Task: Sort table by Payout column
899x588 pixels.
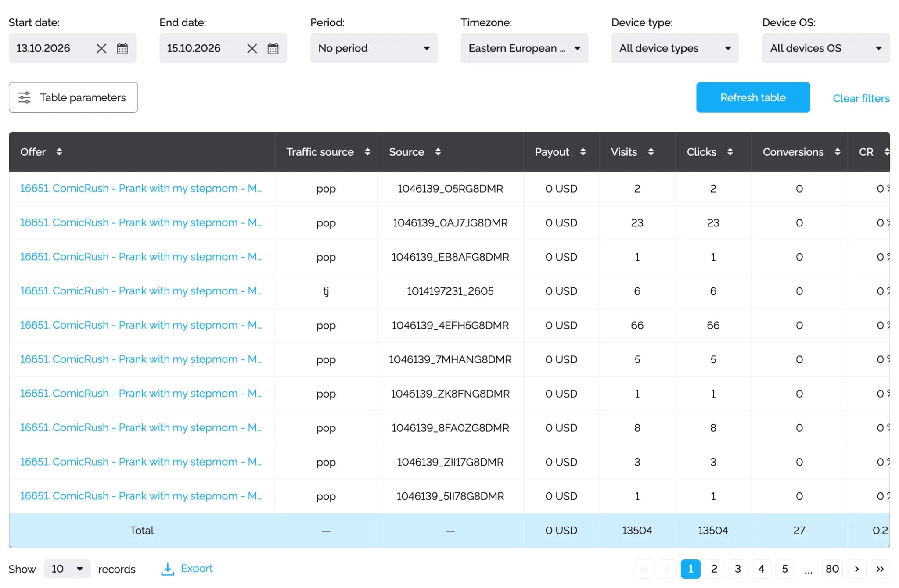Action: 583,152
